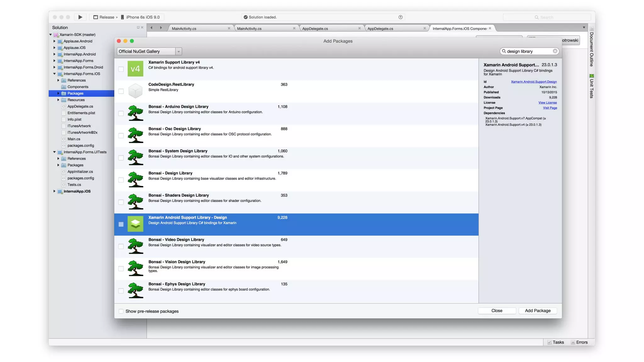Expand the Applause.Android project node
The image size is (644, 362).
[54, 41]
